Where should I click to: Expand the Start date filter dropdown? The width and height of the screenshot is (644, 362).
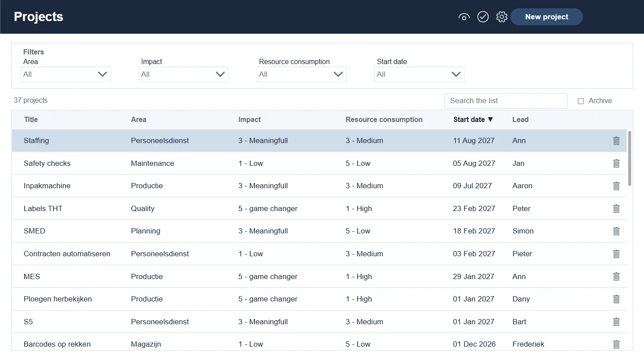click(x=419, y=74)
